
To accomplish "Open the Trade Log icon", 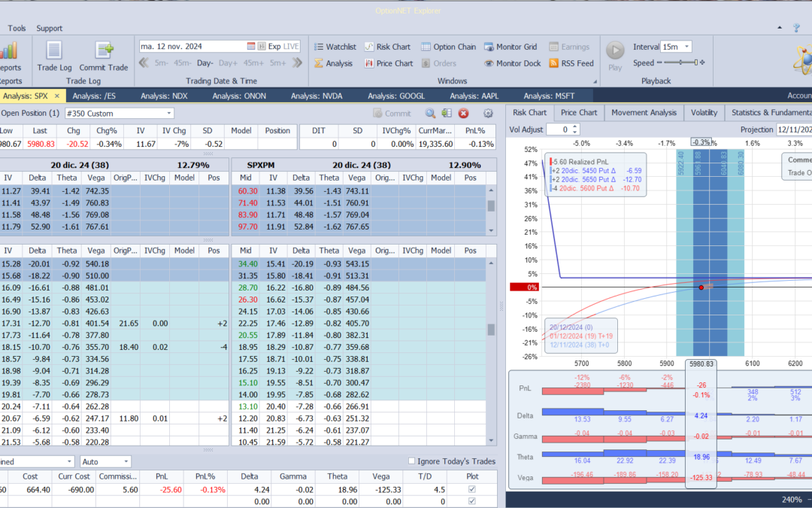I will click(54, 51).
